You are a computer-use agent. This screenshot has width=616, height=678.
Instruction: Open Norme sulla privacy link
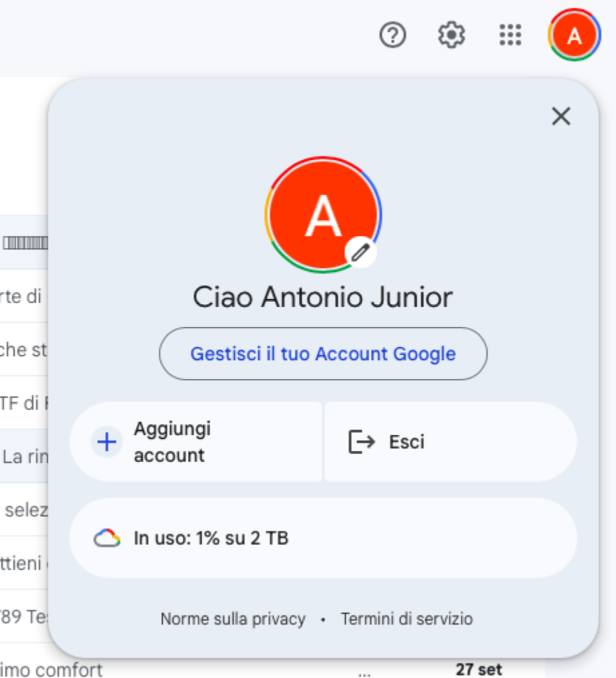(x=233, y=619)
